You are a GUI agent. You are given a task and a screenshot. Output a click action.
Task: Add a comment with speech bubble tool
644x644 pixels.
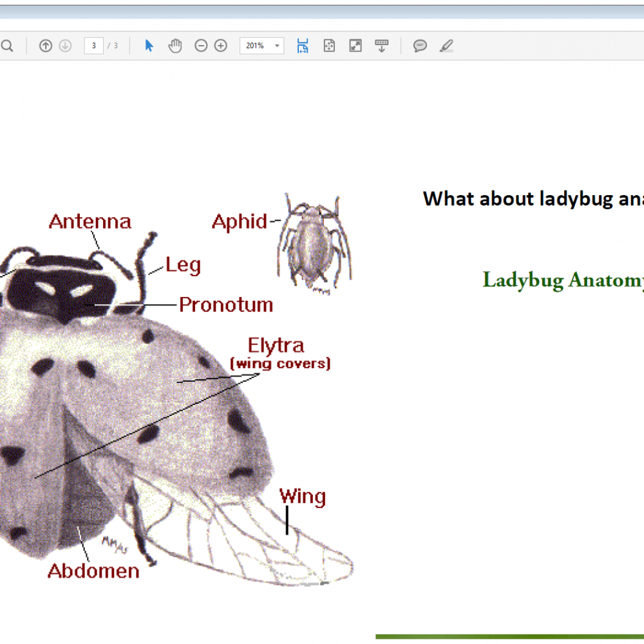tap(420, 46)
